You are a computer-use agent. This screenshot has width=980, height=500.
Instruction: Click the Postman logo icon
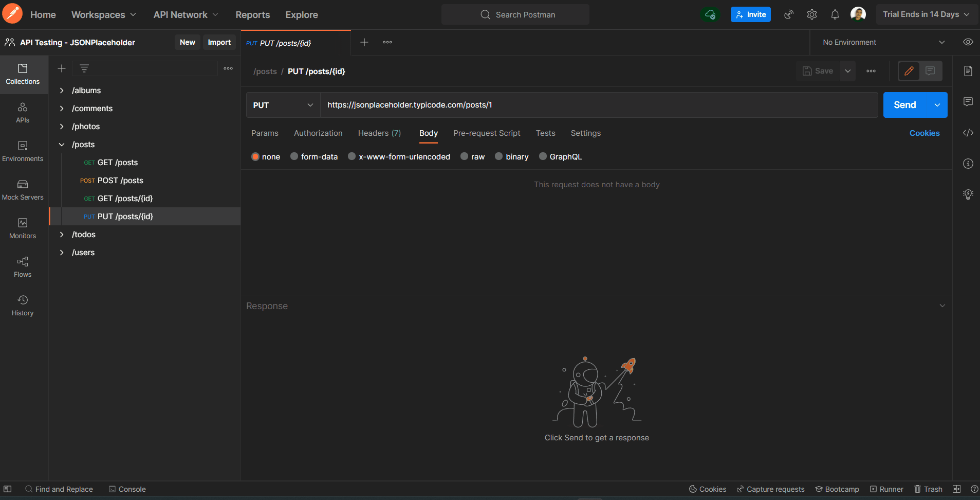[12, 14]
